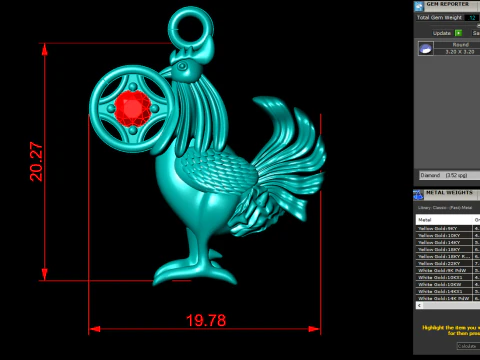Click the 20.27 height dimension label
The width and height of the screenshot is (480, 360).
pyautogui.click(x=36, y=162)
